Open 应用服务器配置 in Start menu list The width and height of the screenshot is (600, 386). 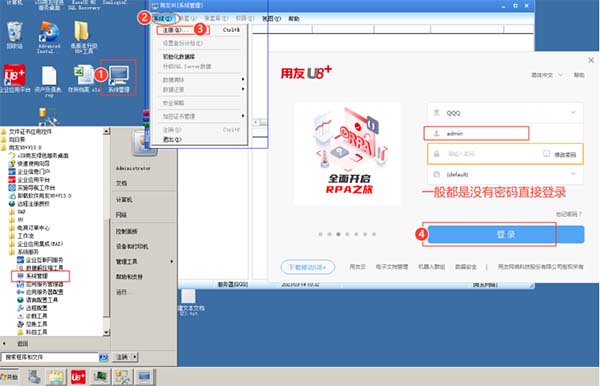(40, 292)
